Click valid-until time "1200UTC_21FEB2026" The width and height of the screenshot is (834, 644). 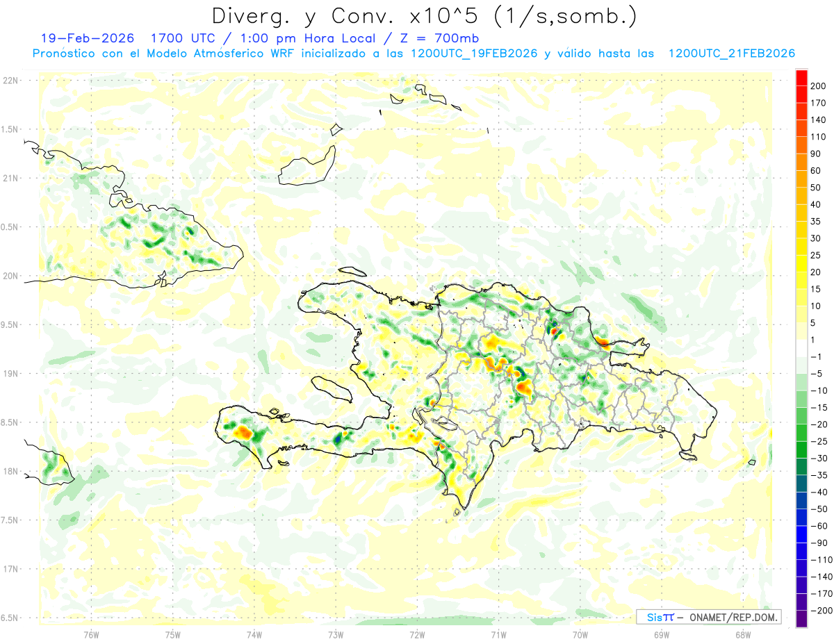tap(732, 53)
